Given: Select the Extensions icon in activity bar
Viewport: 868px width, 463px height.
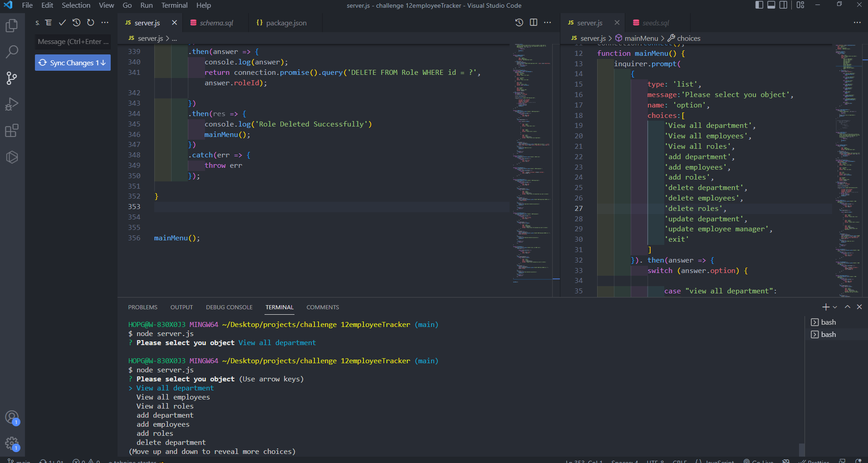Looking at the screenshot, I should click(11, 131).
